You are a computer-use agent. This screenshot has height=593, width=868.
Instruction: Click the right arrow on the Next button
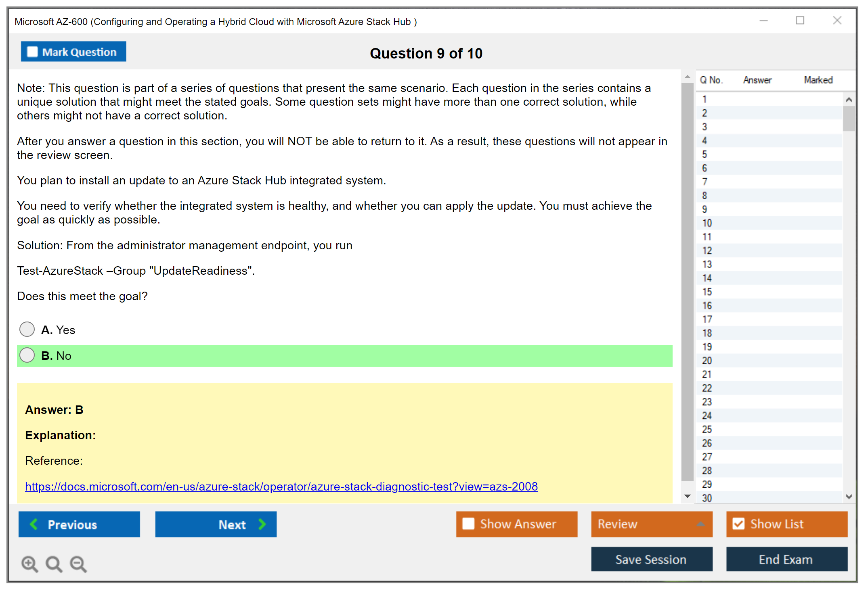pos(262,524)
